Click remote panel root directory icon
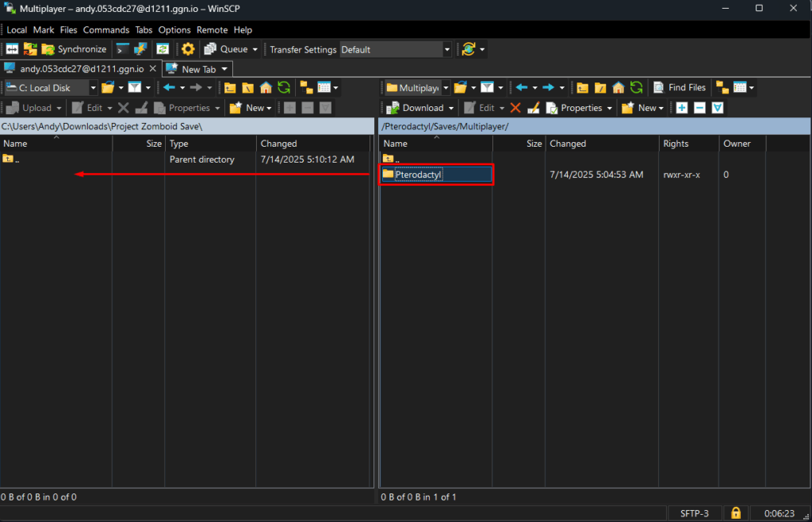This screenshot has width=812, height=522. [x=601, y=87]
